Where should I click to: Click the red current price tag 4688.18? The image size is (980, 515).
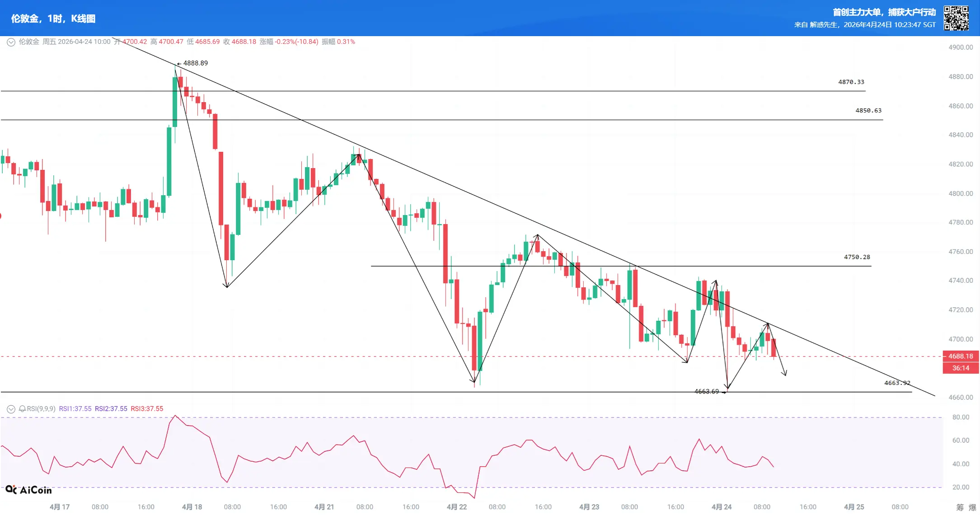(x=961, y=356)
